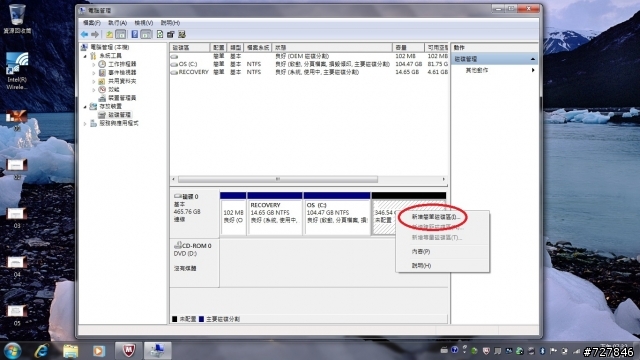Click the 類型 column header
Image resolution: width=640 pixels, height=360 pixels.
tap(235, 47)
